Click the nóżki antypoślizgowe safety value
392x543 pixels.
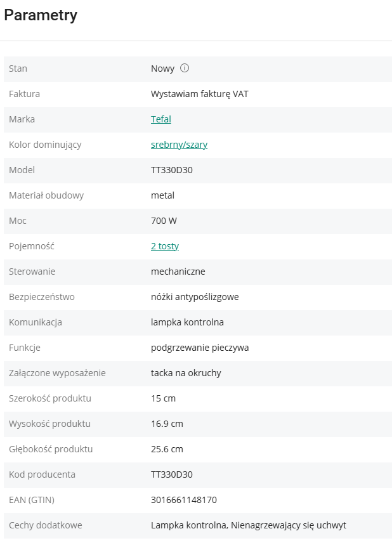195,297
